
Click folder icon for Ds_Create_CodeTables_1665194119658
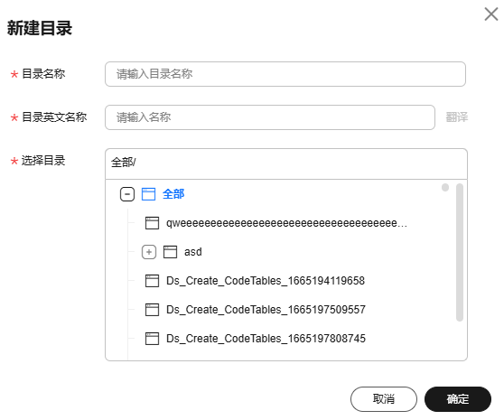[x=152, y=281]
